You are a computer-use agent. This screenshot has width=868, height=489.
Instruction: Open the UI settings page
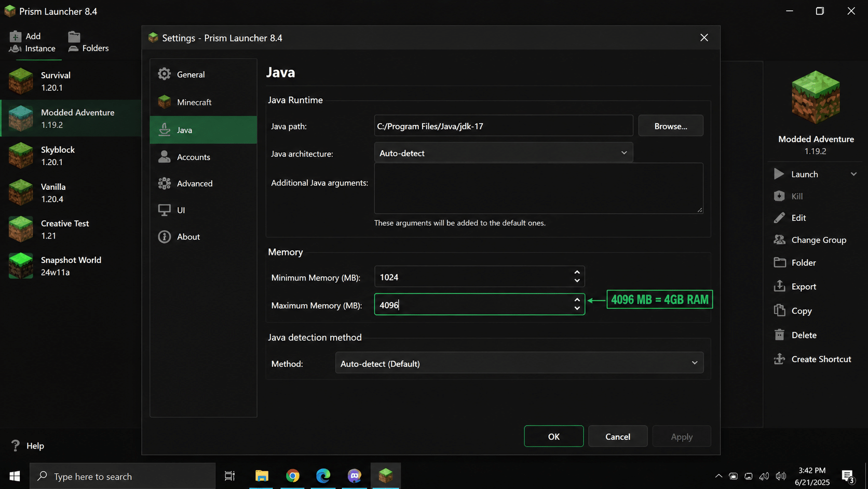point(203,210)
